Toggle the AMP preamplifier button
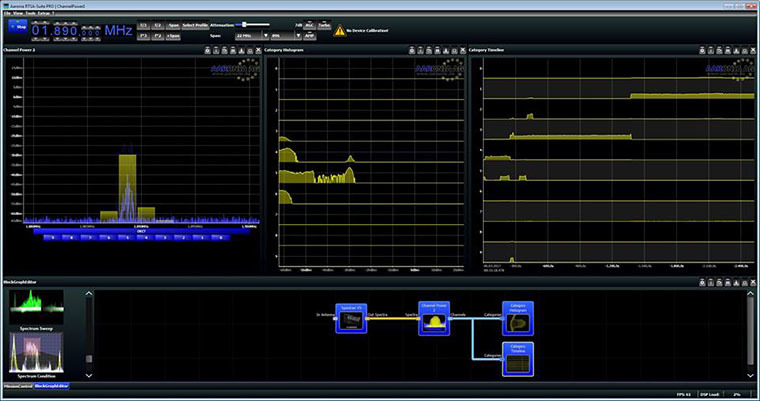This screenshot has width=760, height=401. click(309, 36)
